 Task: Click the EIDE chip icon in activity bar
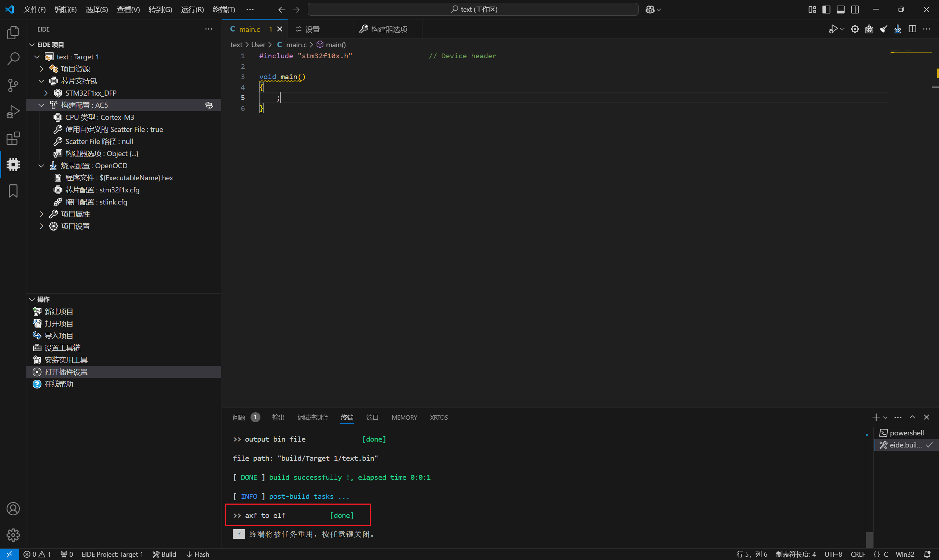pyautogui.click(x=13, y=165)
